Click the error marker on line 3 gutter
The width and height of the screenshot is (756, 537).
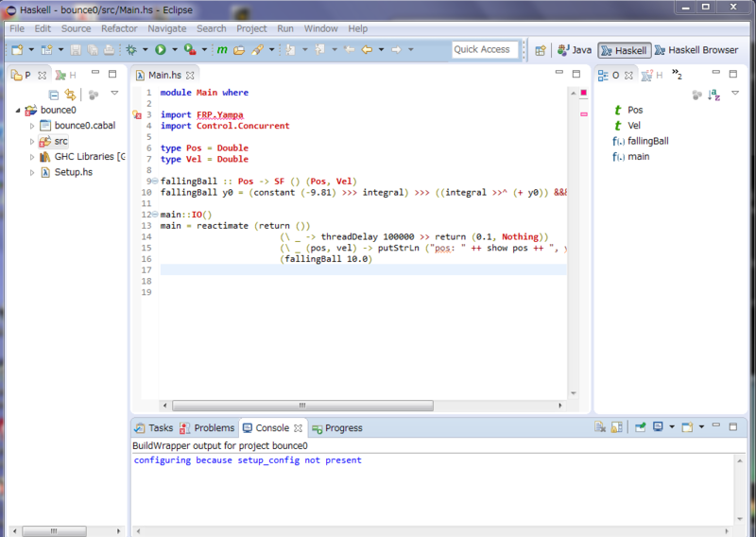coord(137,114)
